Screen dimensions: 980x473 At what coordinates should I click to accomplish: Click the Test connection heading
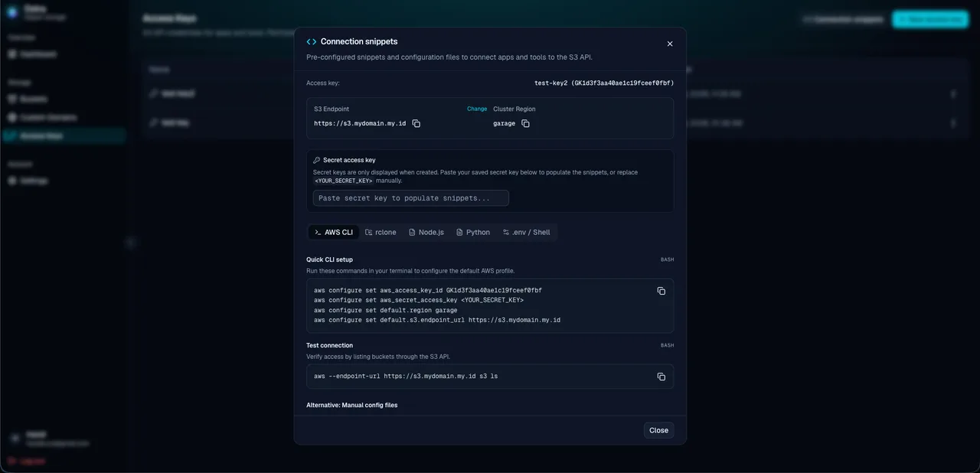pyautogui.click(x=330, y=345)
